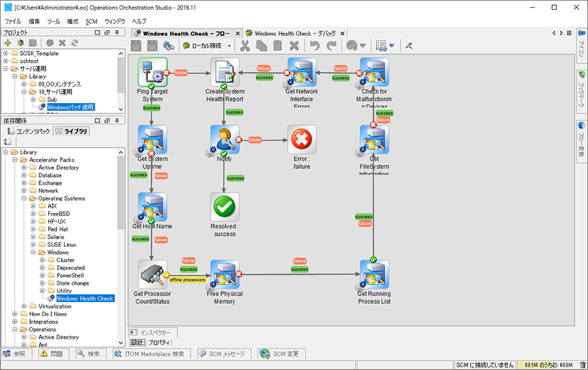This screenshot has width=588, height=370.
Task: Open the ローカル接続 connection dropdown
Action: point(229,46)
